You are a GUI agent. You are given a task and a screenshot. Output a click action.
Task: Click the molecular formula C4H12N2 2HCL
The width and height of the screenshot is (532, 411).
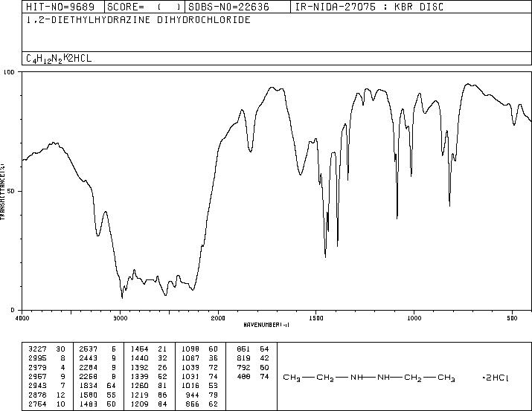[x=59, y=58]
